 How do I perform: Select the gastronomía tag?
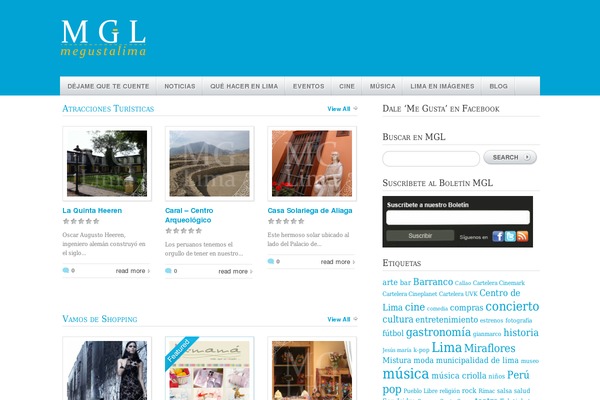(438, 332)
